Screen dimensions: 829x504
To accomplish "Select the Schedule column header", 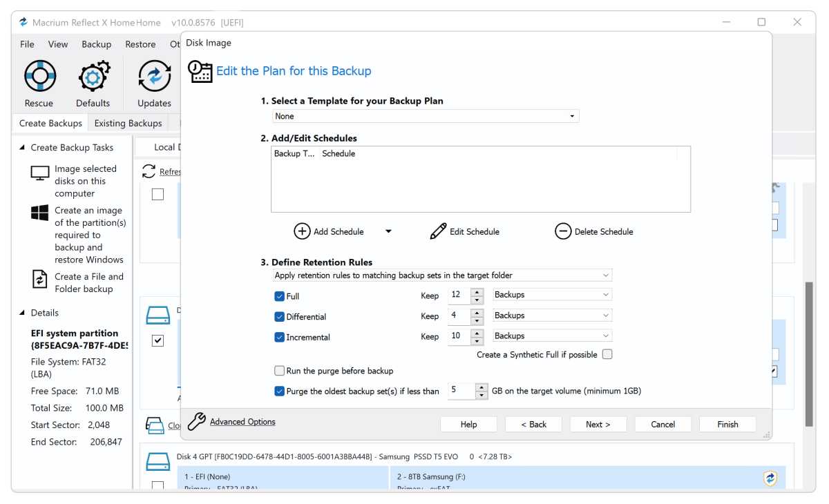I will (339, 154).
